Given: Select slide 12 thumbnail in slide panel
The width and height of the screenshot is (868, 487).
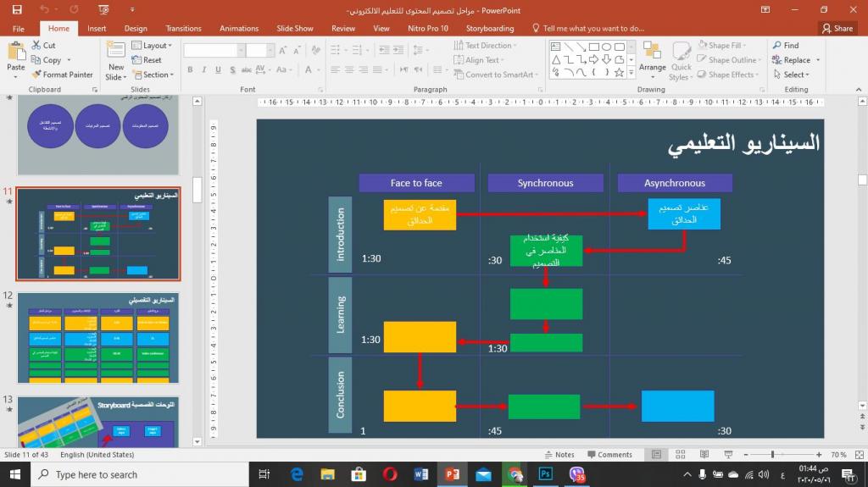Looking at the screenshot, I should coord(98,338).
